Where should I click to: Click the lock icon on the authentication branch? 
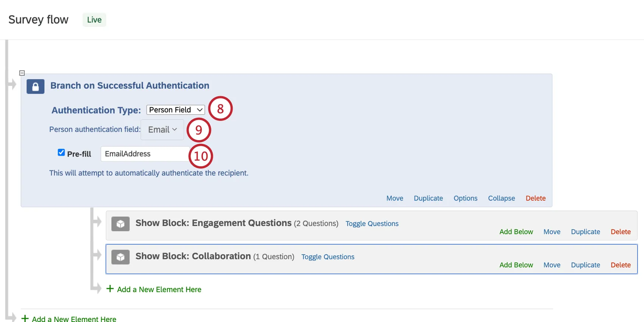(x=36, y=87)
